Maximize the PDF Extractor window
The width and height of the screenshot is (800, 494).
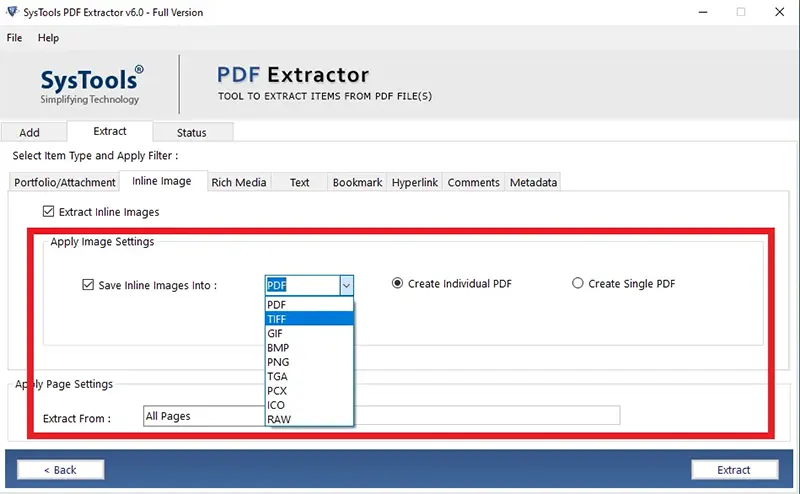(x=741, y=12)
